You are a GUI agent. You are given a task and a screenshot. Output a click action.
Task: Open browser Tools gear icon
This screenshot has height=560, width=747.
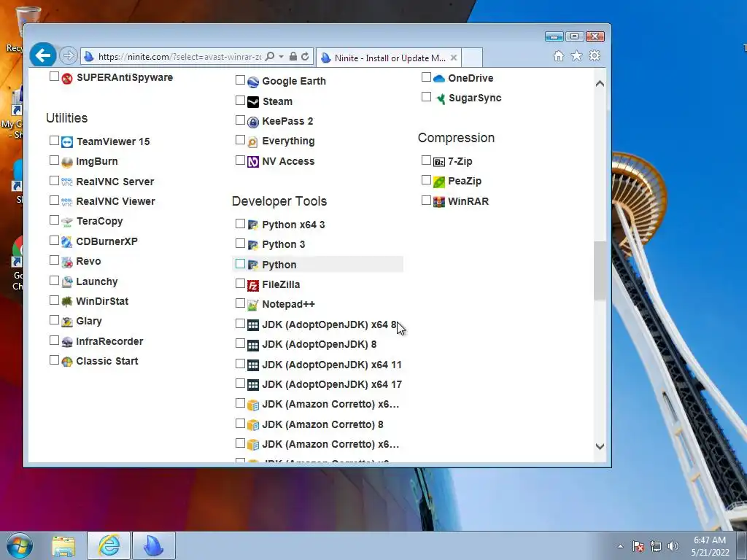[595, 55]
